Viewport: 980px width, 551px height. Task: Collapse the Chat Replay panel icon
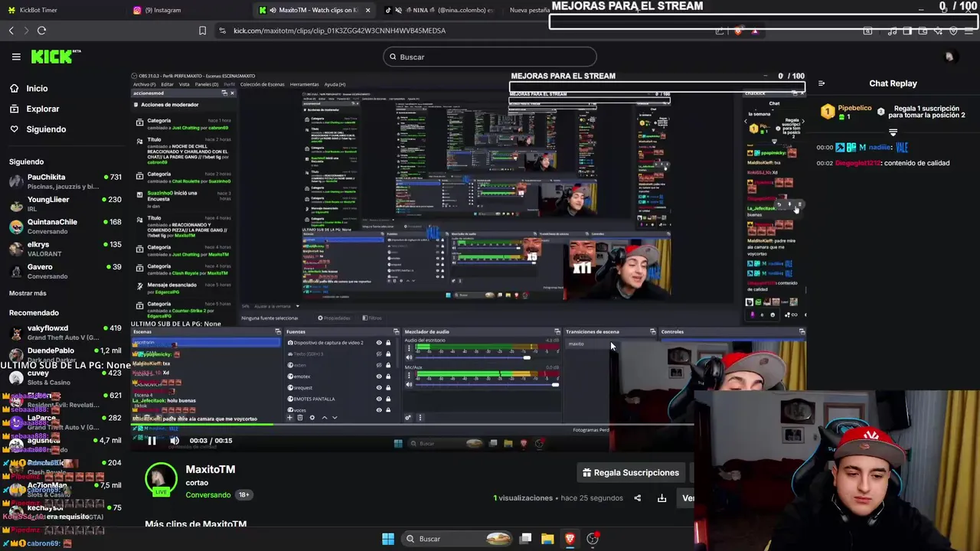[822, 83]
